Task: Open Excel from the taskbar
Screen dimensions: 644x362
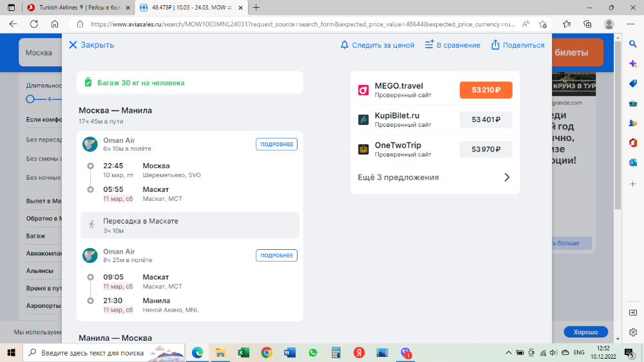Action: point(243,352)
